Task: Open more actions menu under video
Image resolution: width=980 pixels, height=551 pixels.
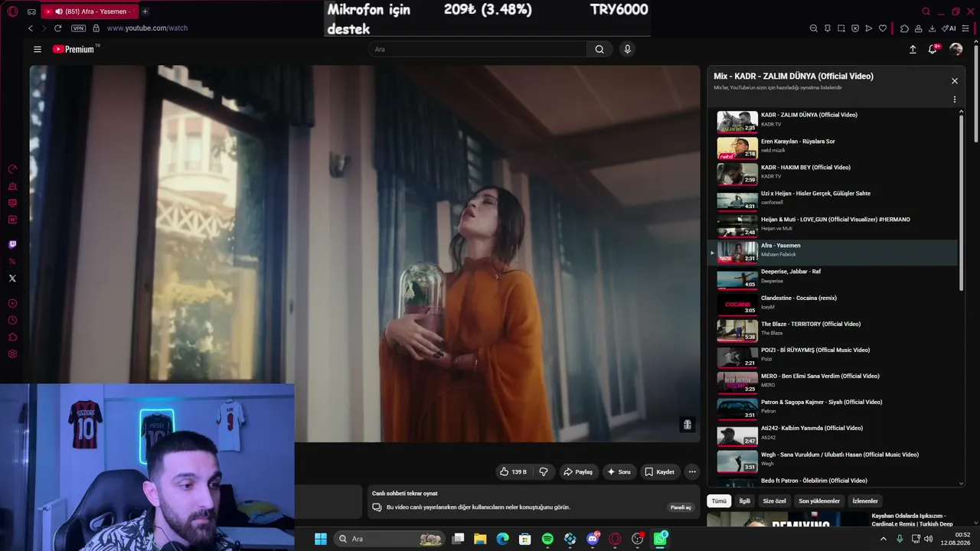Action: [692, 471]
